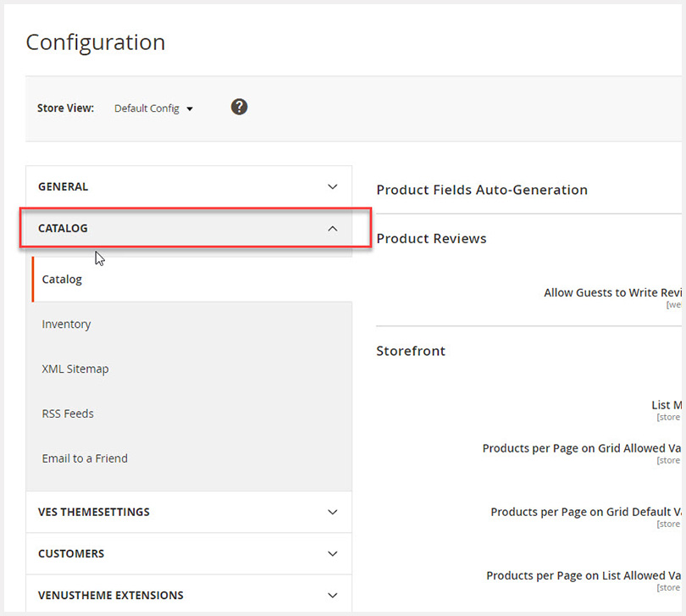Open Email to a Friend settings

(85, 458)
